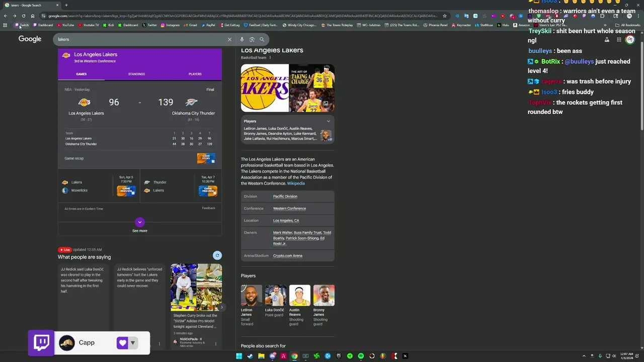Select the lakers - Google Search browser tab
Image resolution: width=644 pixels, height=362 pixels.
(x=31, y=5)
